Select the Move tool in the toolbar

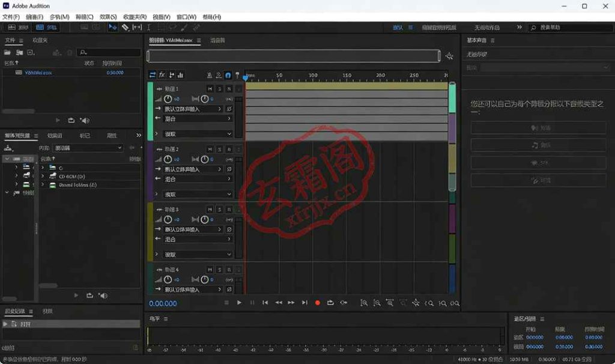click(x=112, y=27)
